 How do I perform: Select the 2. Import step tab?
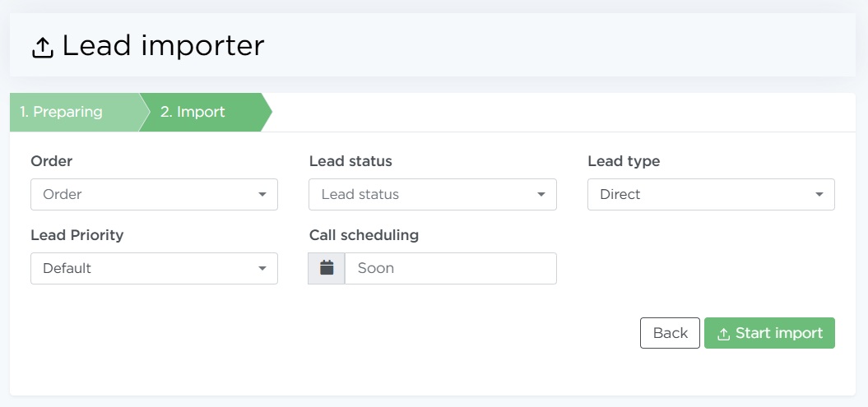click(193, 113)
